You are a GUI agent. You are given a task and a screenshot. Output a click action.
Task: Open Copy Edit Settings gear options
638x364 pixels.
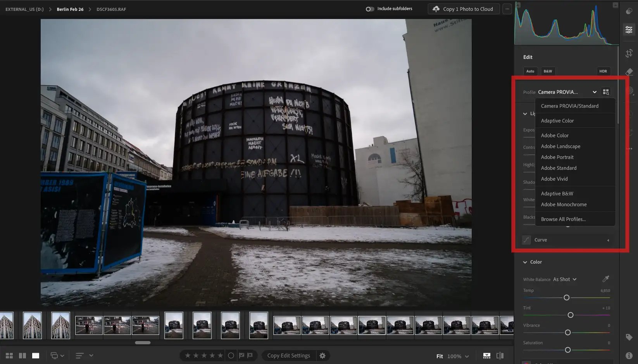[322, 355]
